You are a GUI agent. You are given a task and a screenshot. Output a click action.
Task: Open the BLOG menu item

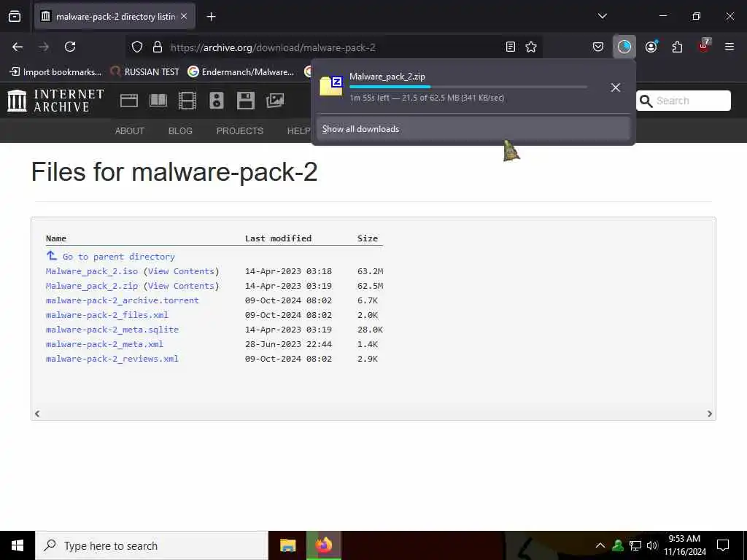click(180, 131)
